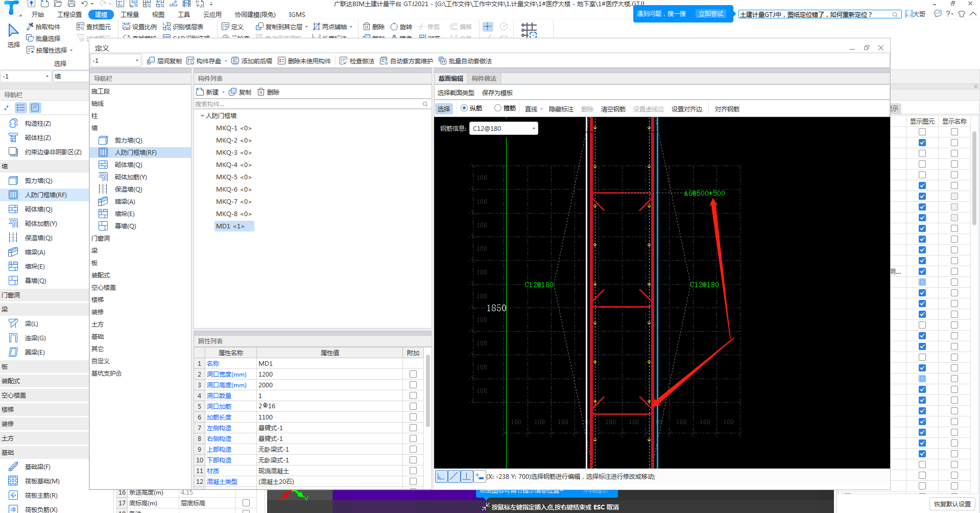Open the 视图 ribbon tab
The image size is (980, 513).
coord(158,14)
